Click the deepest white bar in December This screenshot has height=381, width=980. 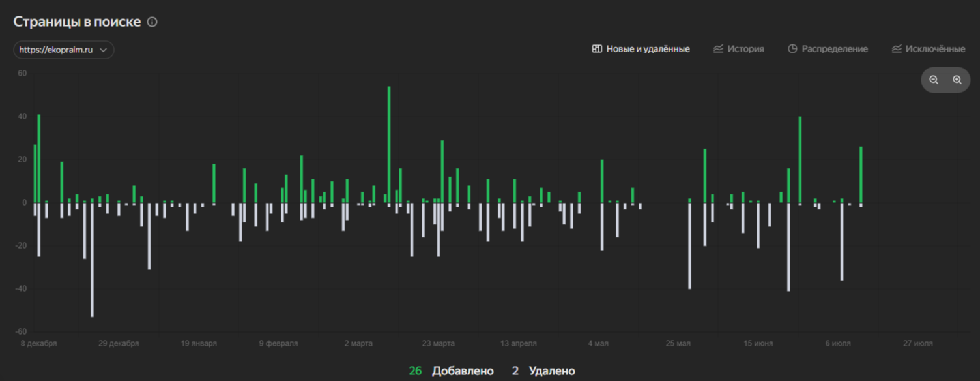pos(93,260)
